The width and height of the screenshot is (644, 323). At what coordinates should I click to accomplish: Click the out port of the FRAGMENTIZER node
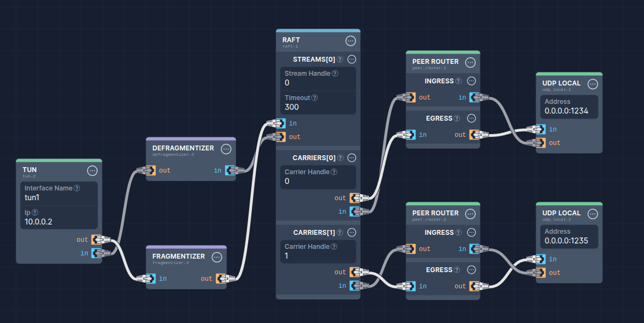point(220,278)
